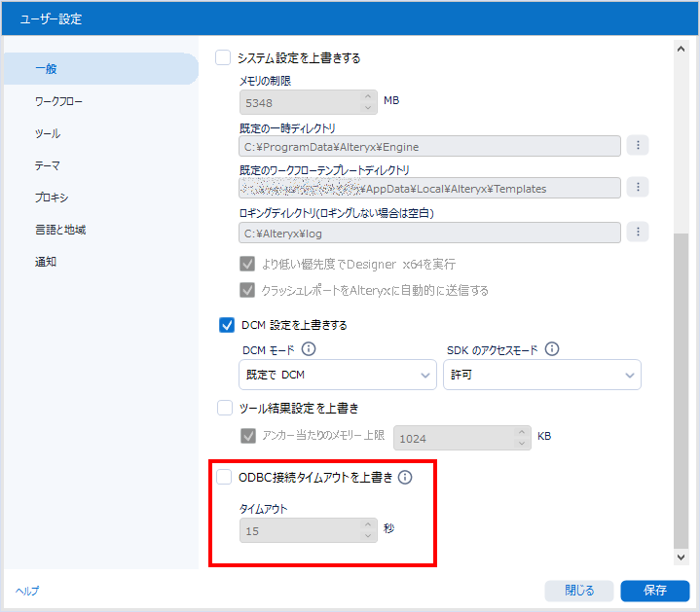Viewport: 700px width, 612px height.
Task: Open the ワークフロー settings category
Action: click(x=58, y=101)
